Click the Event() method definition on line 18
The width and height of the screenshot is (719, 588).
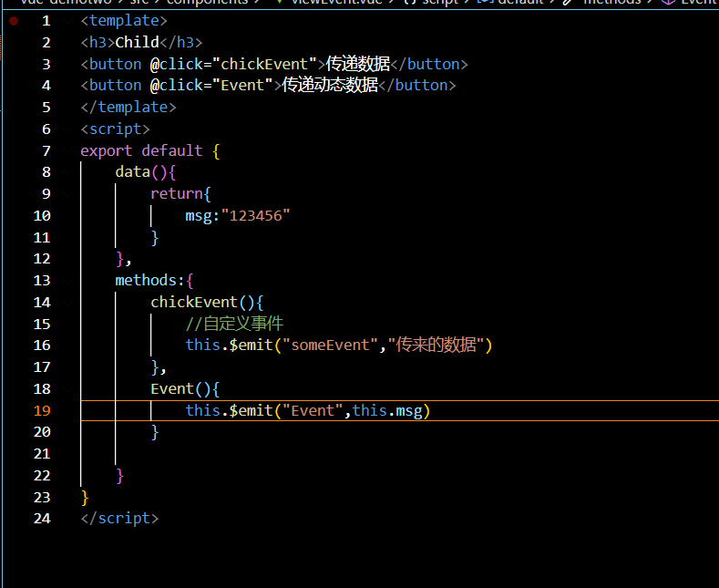tap(172, 389)
